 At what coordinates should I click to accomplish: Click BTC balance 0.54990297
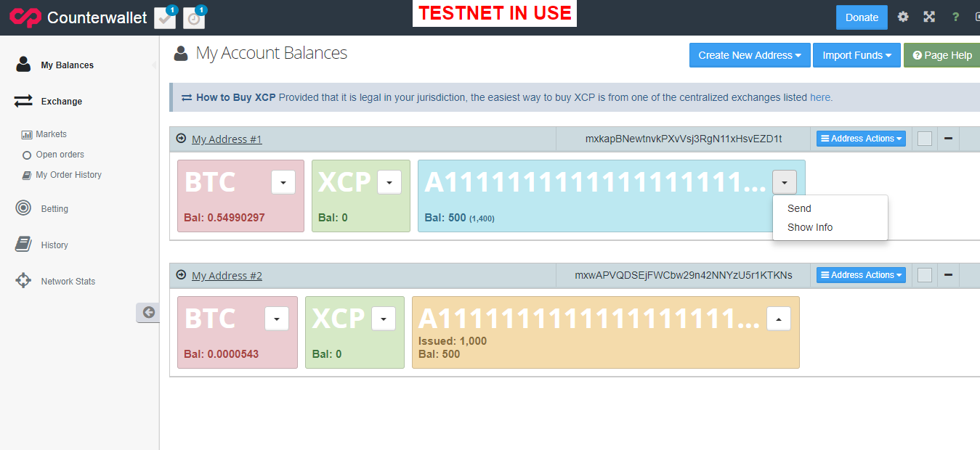(224, 218)
